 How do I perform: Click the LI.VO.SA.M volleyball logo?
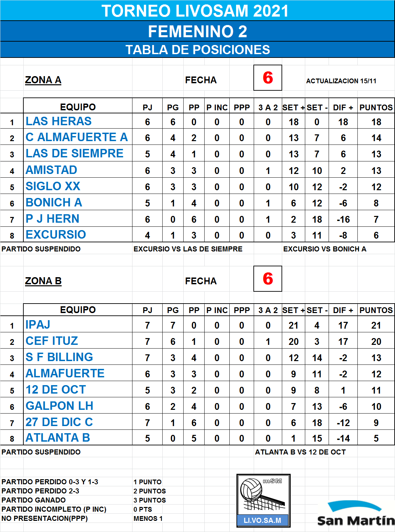coord(263,501)
